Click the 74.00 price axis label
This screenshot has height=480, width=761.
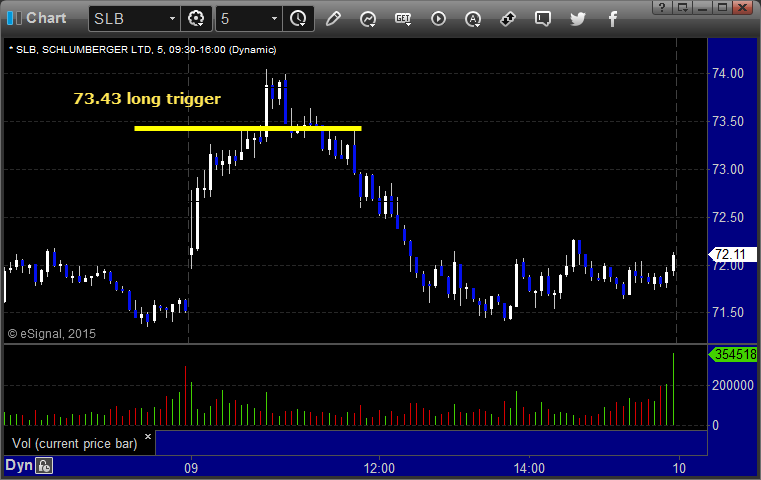coord(728,73)
